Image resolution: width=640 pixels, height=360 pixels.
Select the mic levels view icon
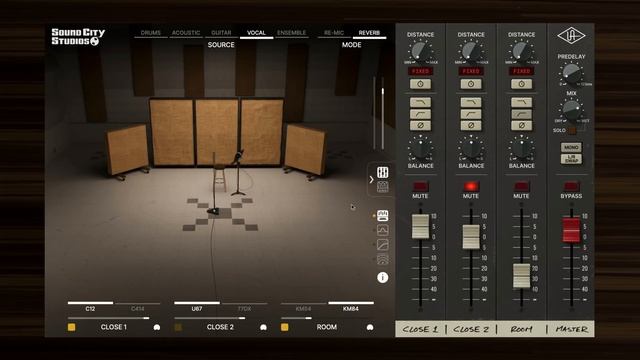point(382,215)
